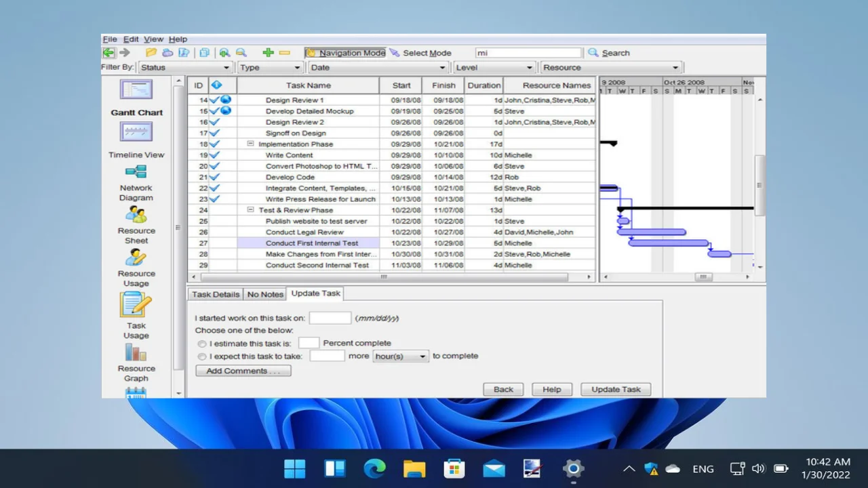Click the blue cloud toolbar icon

[x=167, y=53]
